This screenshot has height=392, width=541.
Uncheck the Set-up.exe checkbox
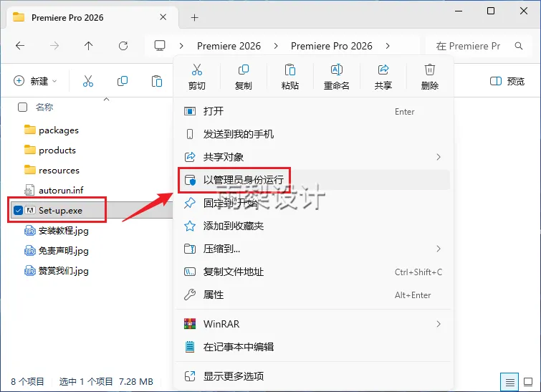(x=19, y=210)
